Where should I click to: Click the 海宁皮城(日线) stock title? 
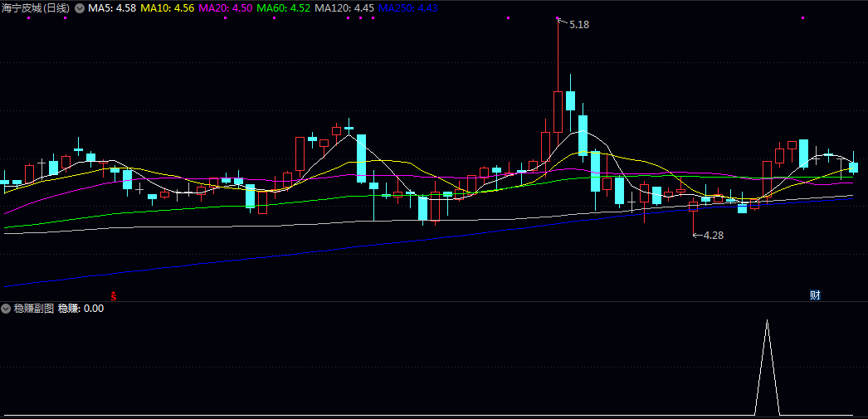[x=36, y=8]
